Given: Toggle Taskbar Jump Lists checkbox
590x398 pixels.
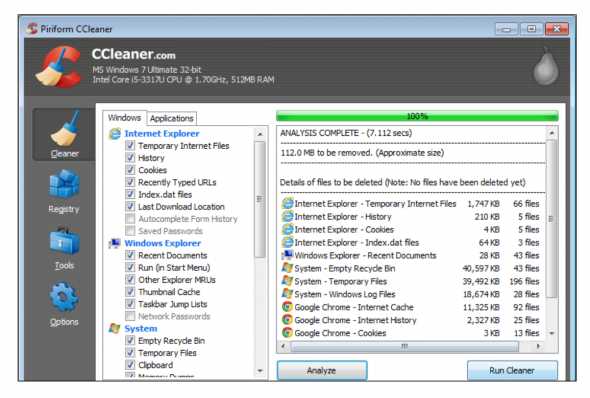Looking at the screenshot, I should pyautogui.click(x=130, y=304).
